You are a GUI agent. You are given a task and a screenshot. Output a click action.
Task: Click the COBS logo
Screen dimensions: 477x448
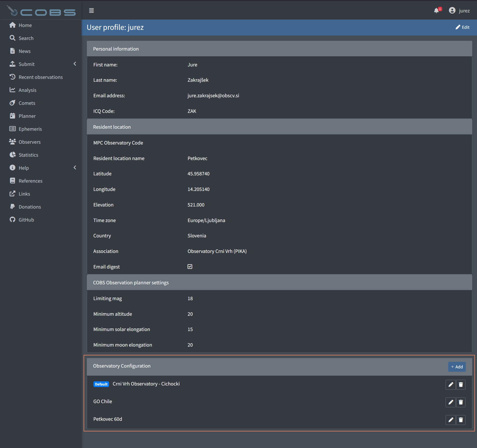41,11
